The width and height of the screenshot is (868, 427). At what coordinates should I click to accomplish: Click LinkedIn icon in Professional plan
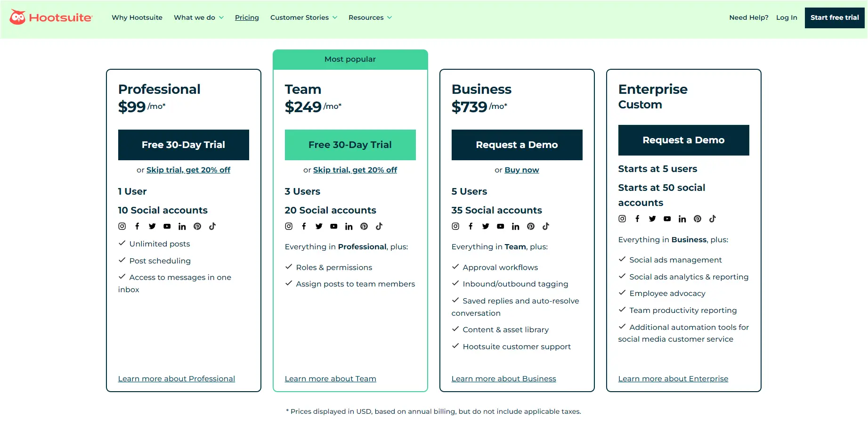(x=182, y=226)
